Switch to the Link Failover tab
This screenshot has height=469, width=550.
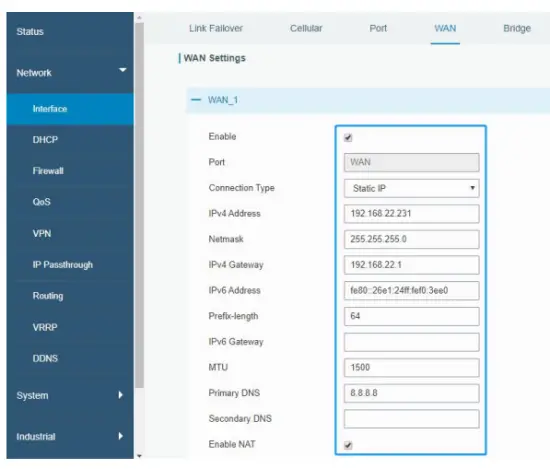click(x=216, y=28)
